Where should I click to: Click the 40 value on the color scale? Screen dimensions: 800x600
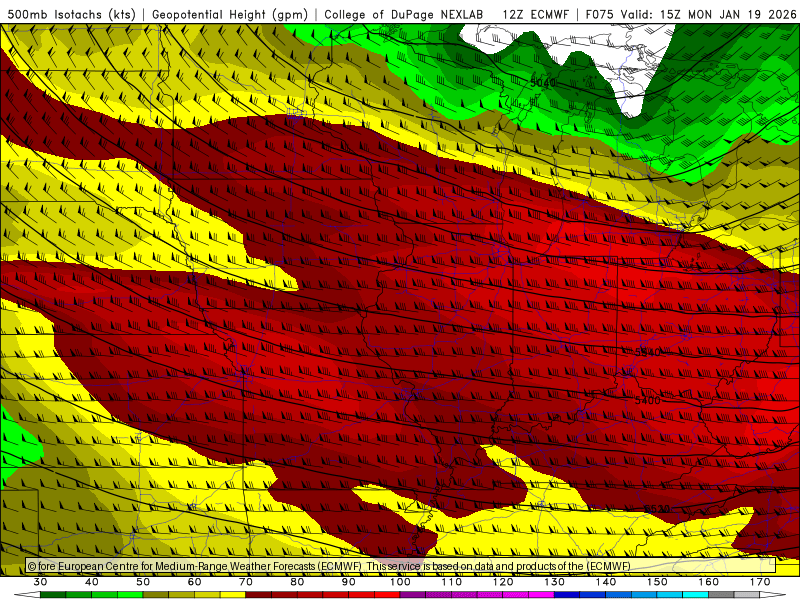click(x=92, y=582)
